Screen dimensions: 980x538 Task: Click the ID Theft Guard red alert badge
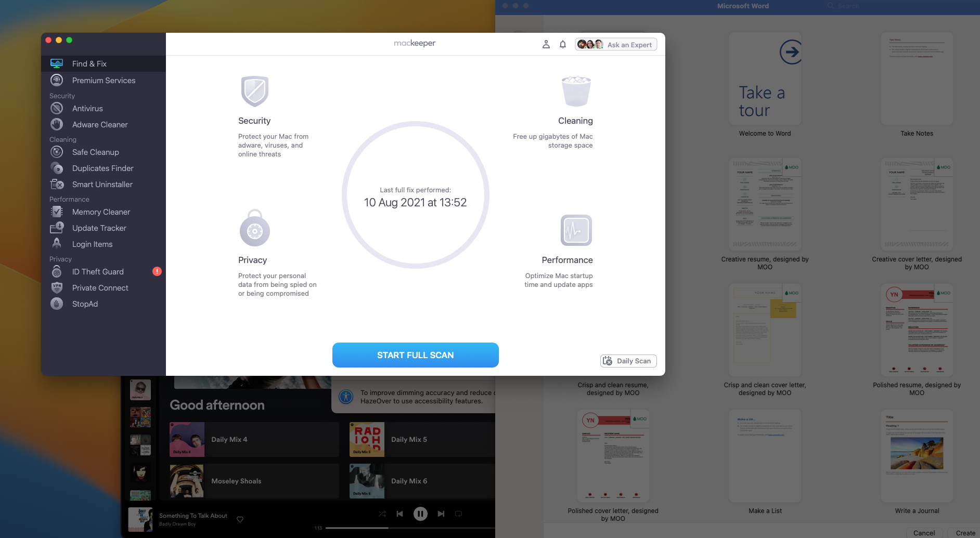click(157, 271)
